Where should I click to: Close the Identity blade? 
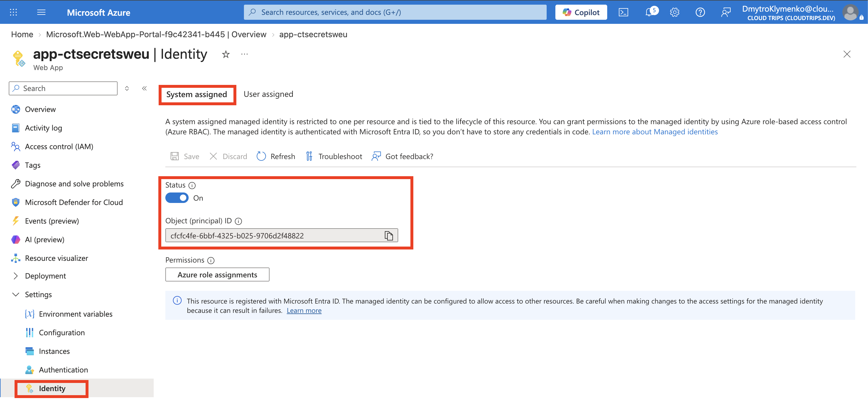point(846,54)
